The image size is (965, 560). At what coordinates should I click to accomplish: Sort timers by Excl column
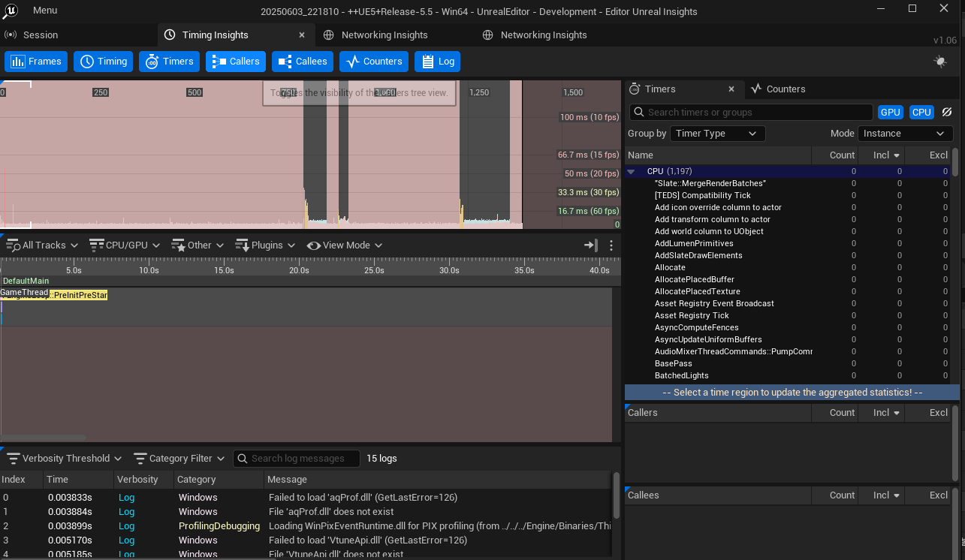tap(928, 155)
